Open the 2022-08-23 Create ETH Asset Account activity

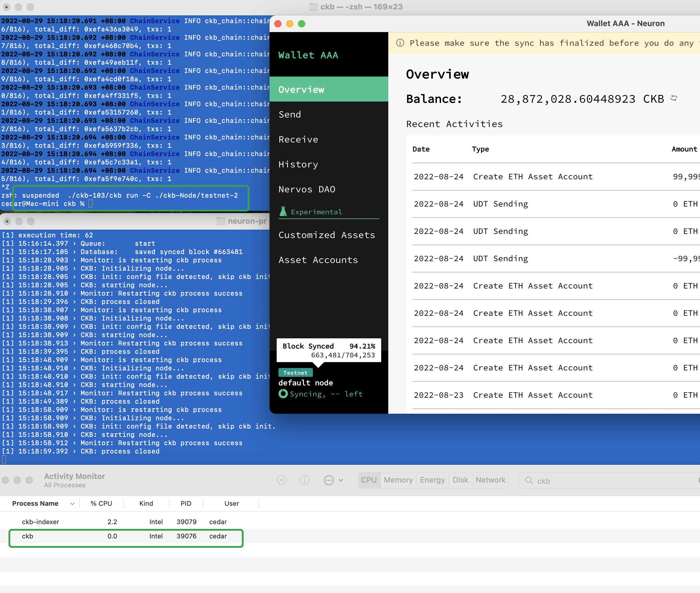coord(556,395)
